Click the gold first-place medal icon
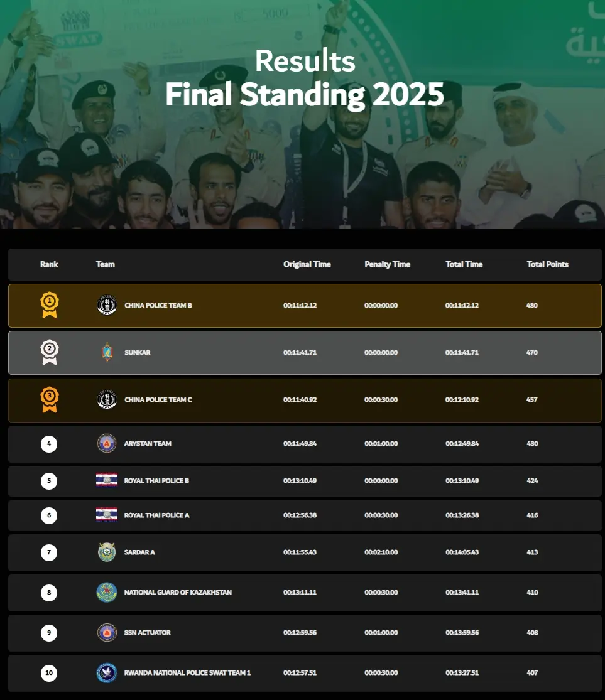The image size is (605, 700). point(49,305)
